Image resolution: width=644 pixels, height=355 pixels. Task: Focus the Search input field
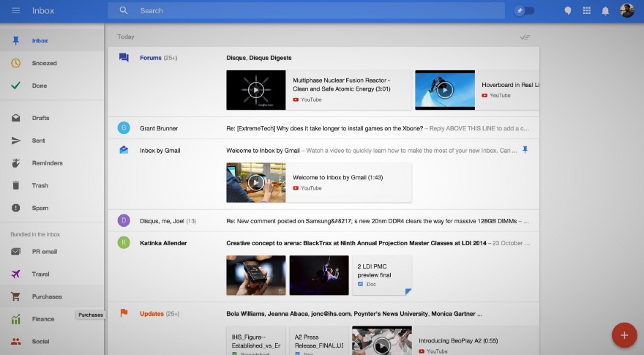point(306,11)
